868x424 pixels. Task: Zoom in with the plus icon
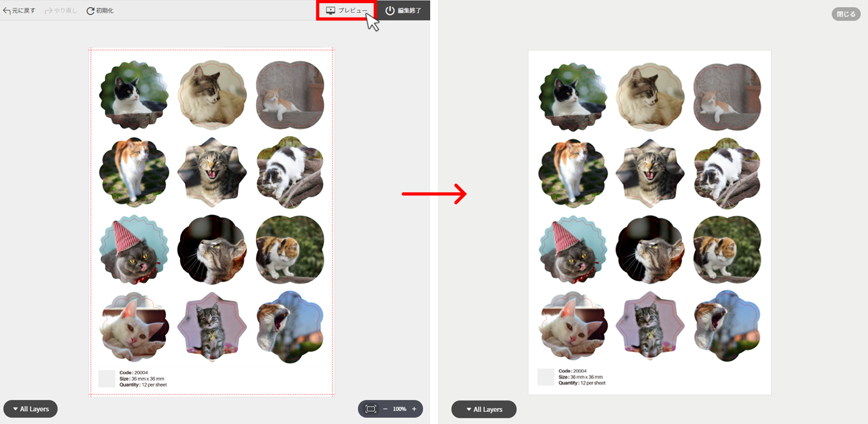[x=414, y=409]
